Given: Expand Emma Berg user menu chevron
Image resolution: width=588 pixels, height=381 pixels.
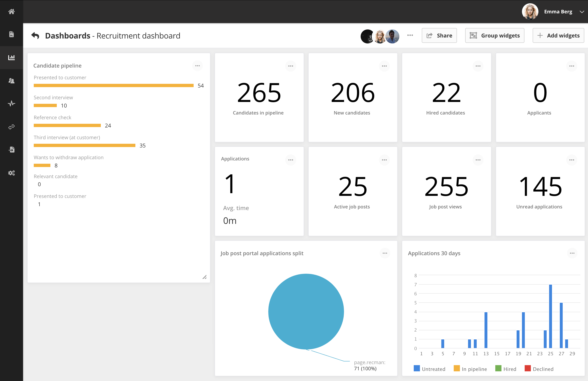Looking at the screenshot, I should (x=582, y=12).
